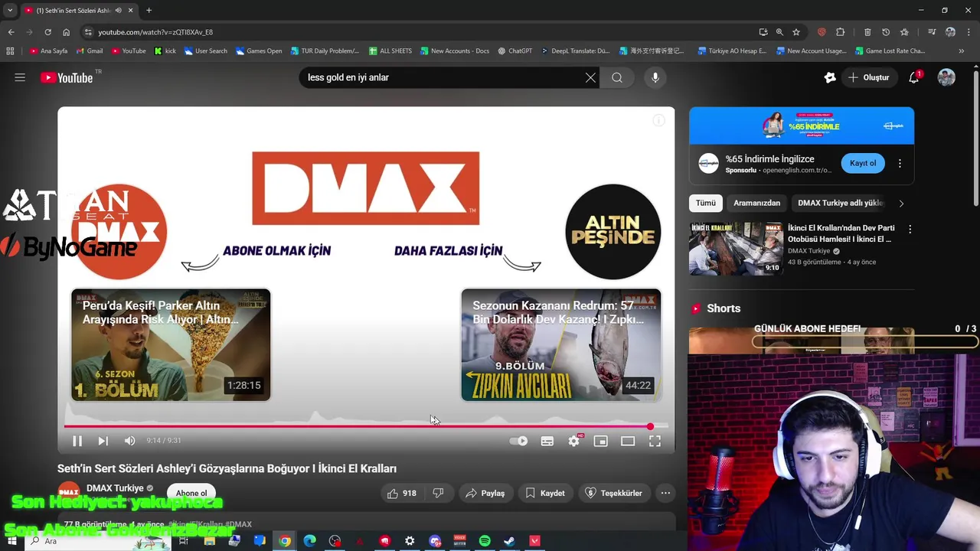
Task: Go to the YouTube home logo
Action: tap(67, 77)
